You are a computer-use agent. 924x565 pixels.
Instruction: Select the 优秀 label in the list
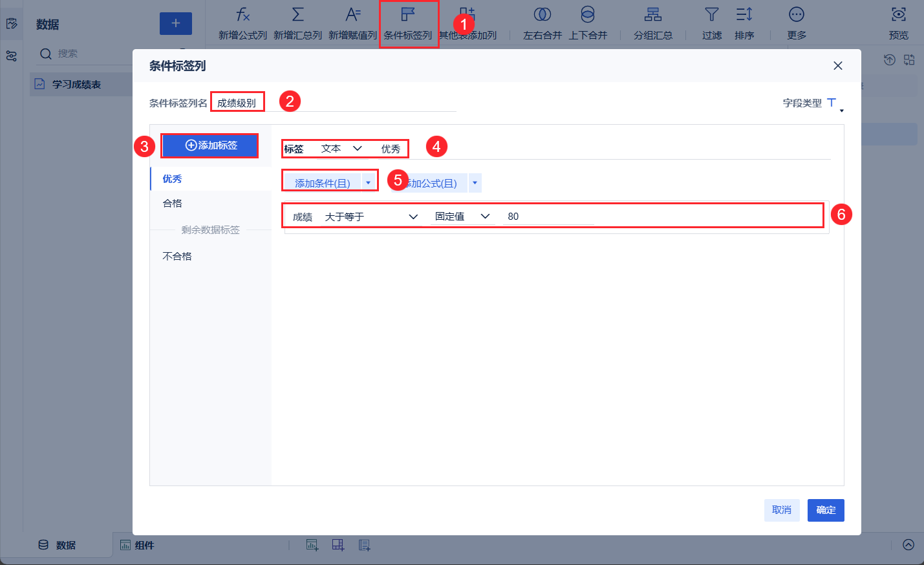pos(211,179)
